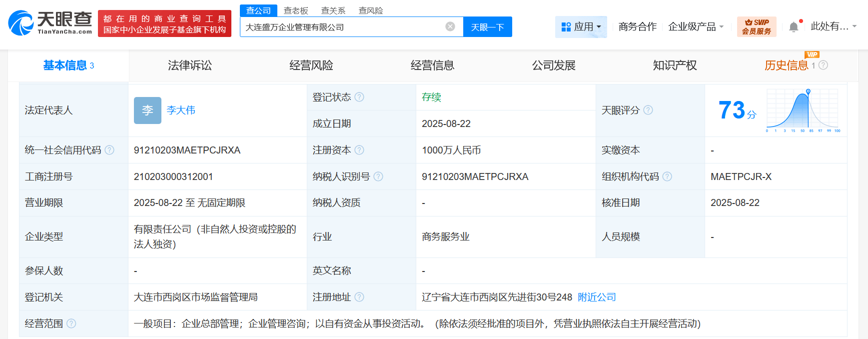Screen dimensions: 868x339
Task: Click help icon next to 注册地址
Action: (359, 297)
